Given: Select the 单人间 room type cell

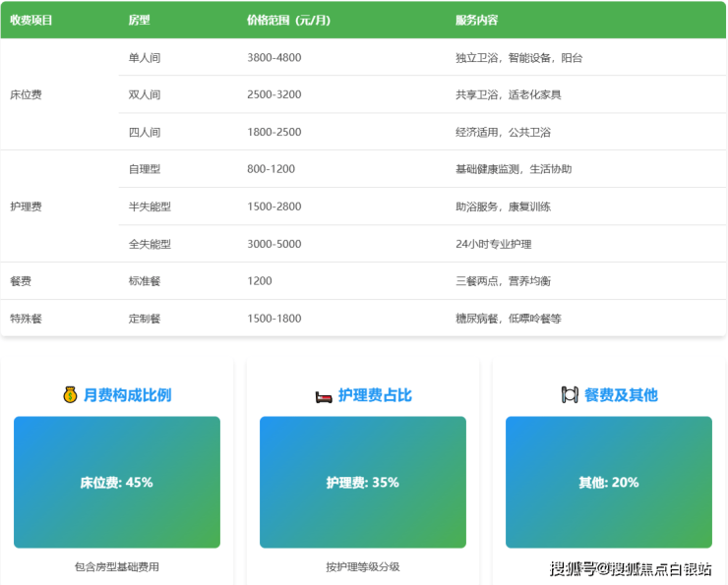Looking at the screenshot, I should coord(145,58).
